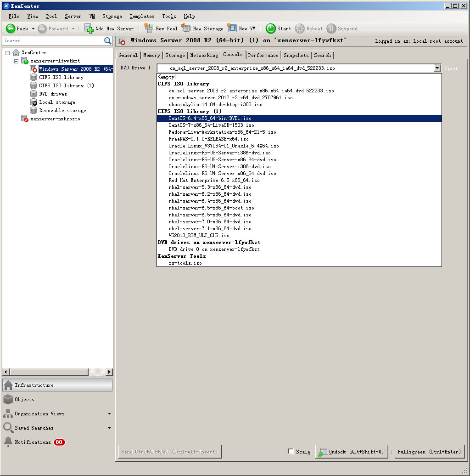Select the Windows Server 2008 R2 tree item
This screenshot has width=470, height=476.
tap(76, 69)
